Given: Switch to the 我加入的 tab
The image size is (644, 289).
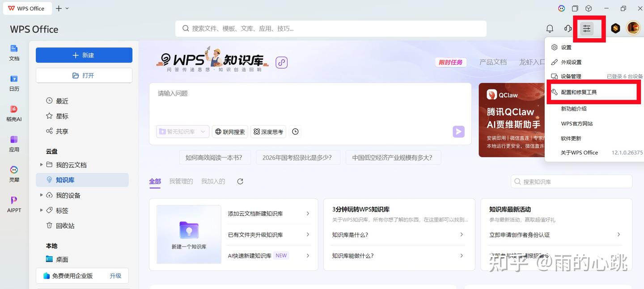Looking at the screenshot, I should pos(213,181).
